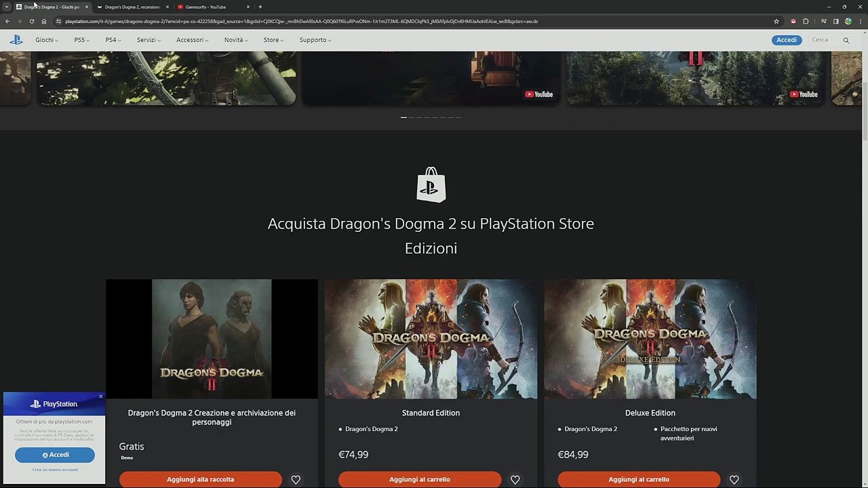Click the €74,99 price text
Image resolution: width=868 pixels, height=488 pixels.
click(353, 455)
